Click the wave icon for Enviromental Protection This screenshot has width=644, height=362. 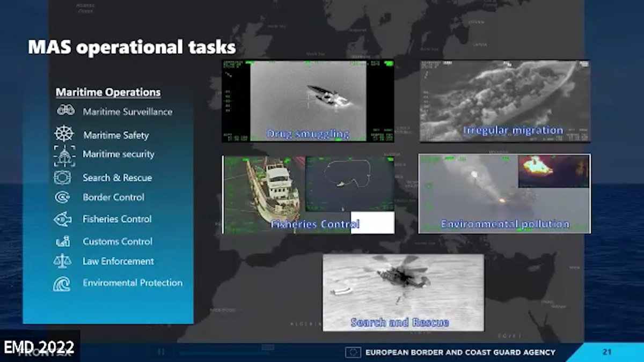tap(62, 283)
